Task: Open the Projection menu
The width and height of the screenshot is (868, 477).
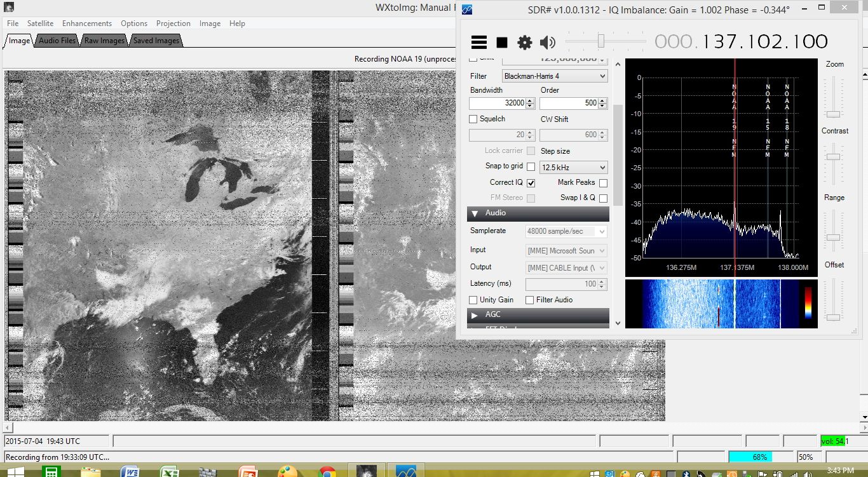Action: coord(173,24)
